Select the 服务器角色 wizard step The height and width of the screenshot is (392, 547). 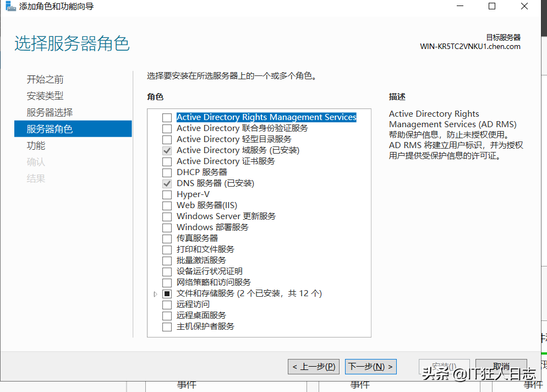[x=73, y=129]
